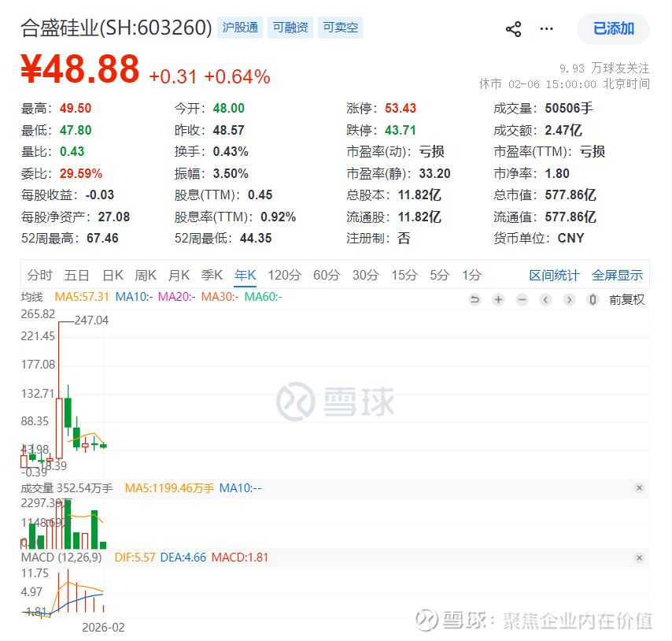Click the 市盈率(静) 33.20 value
The width and height of the screenshot is (672, 641).
point(434,173)
